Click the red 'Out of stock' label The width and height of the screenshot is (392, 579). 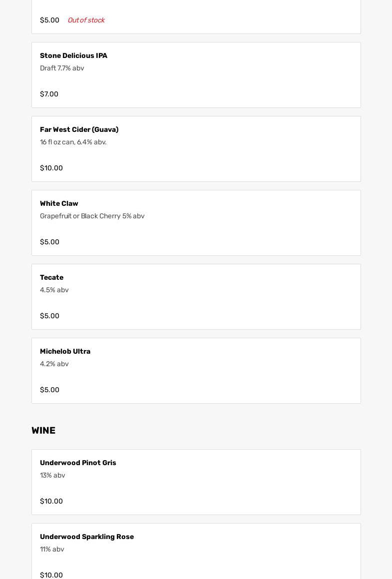pyautogui.click(x=86, y=20)
